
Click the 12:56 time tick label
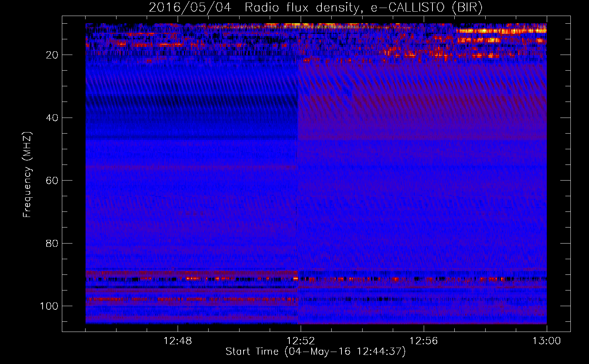pos(424,341)
